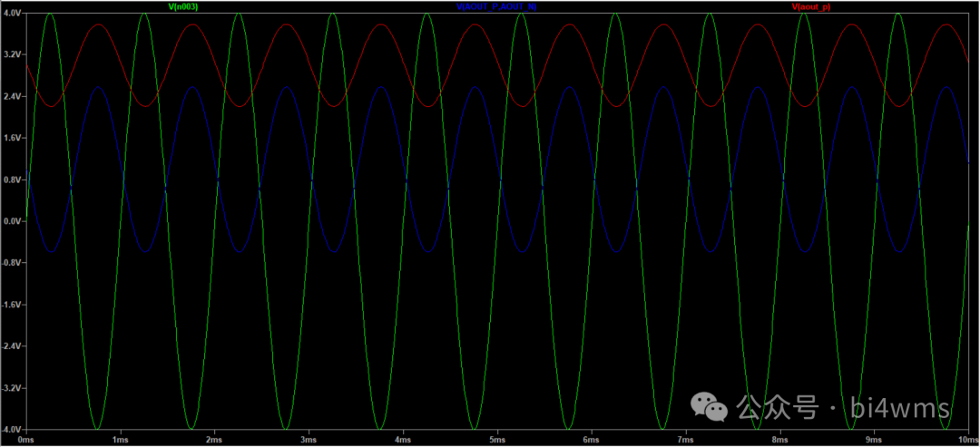This screenshot has height=447, width=980.
Task: Click the 0.8V vertical axis label
Action: pos(12,180)
